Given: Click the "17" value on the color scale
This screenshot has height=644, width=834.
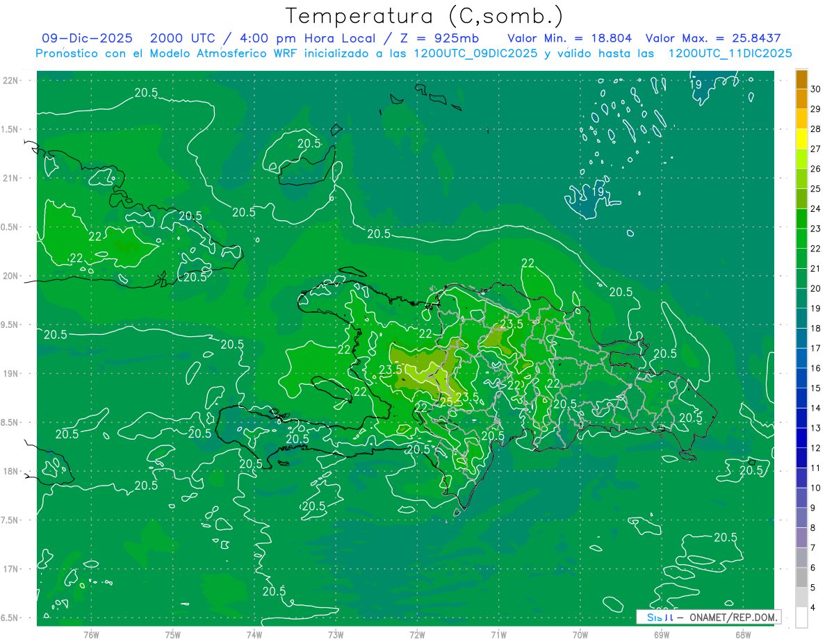Looking at the screenshot, I should [817, 349].
